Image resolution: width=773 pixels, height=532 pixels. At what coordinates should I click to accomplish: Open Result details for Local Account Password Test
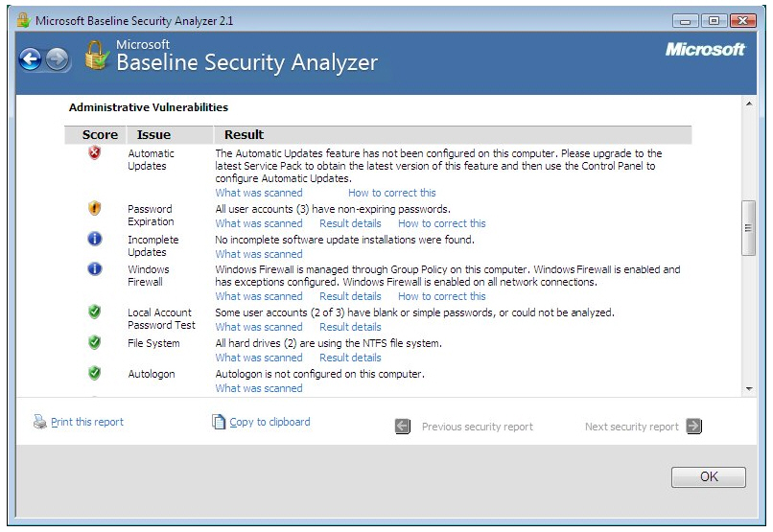[350, 327]
